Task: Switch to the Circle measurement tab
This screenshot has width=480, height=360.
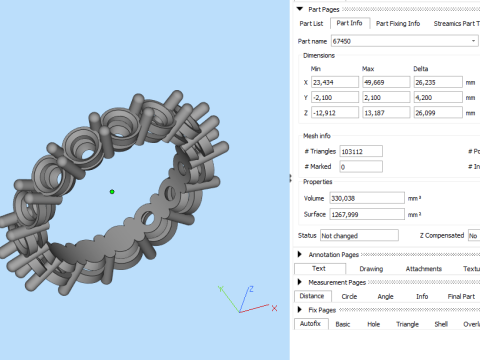Action: (x=349, y=296)
